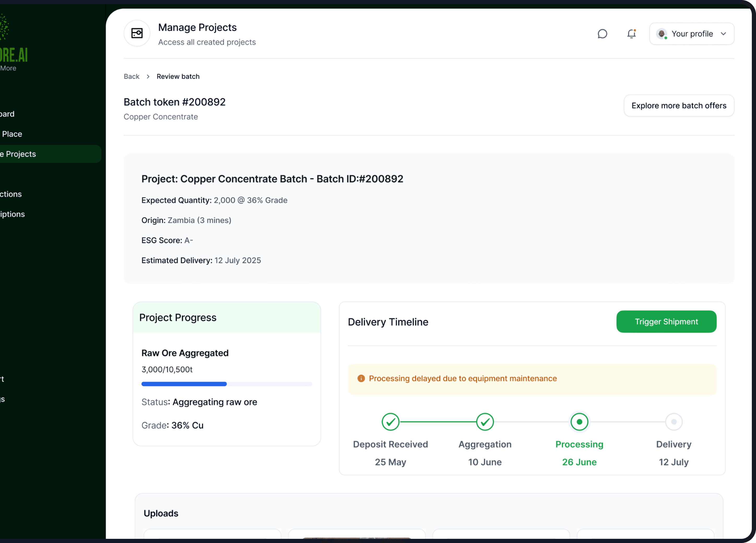Click the orange info icon in delay alert
This screenshot has height=543, width=756.
click(361, 378)
